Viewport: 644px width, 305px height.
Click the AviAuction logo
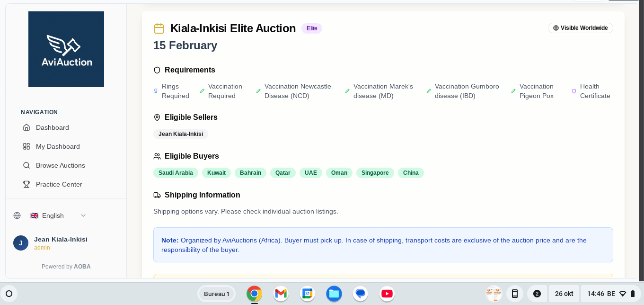pos(66,49)
